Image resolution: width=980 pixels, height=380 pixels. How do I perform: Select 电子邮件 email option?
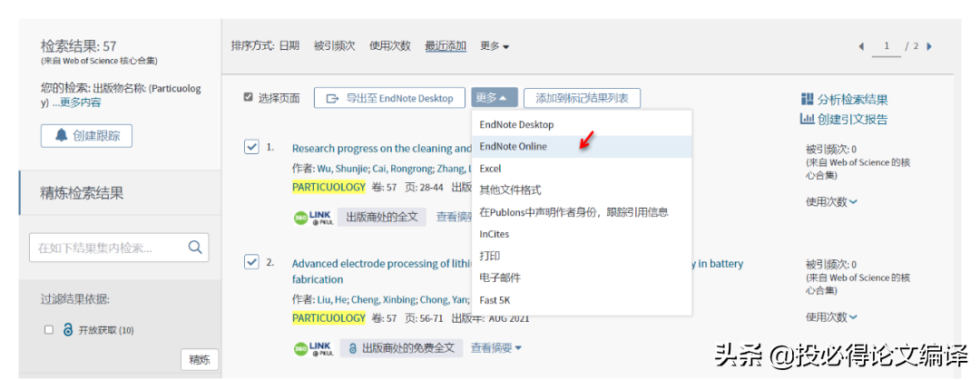point(582,278)
